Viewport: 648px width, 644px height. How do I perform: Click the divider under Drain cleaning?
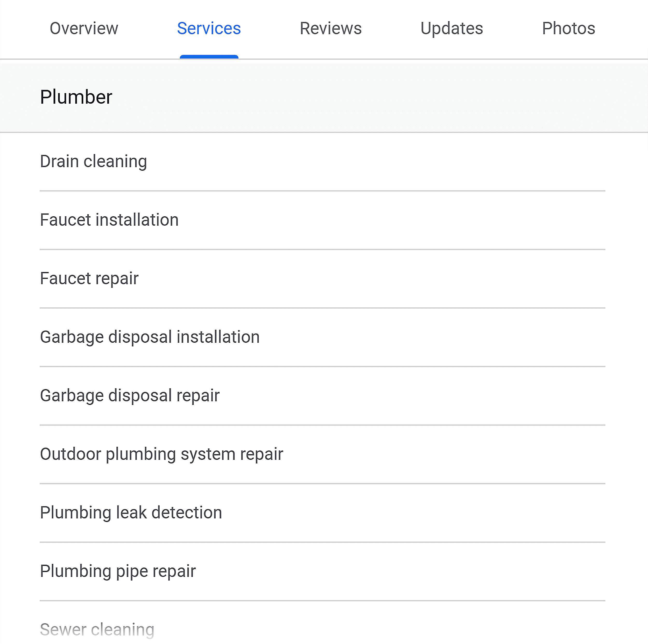tap(322, 190)
